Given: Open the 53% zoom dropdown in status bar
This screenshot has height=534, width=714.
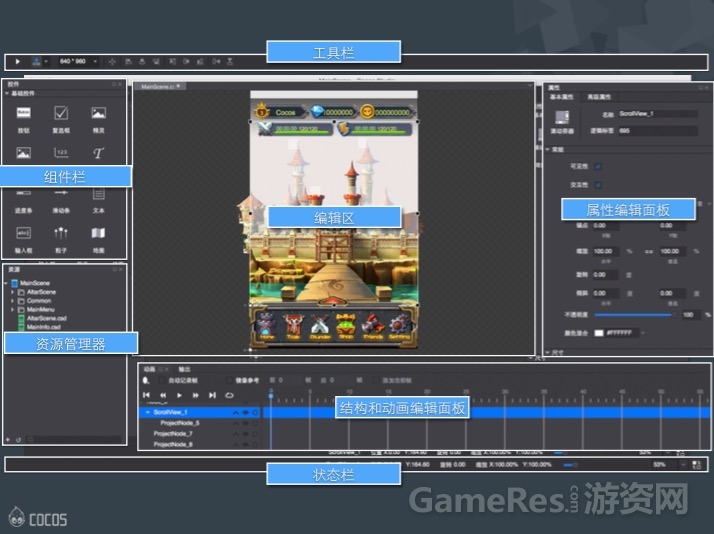Looking at the screenshot, I should coord(683,465).
